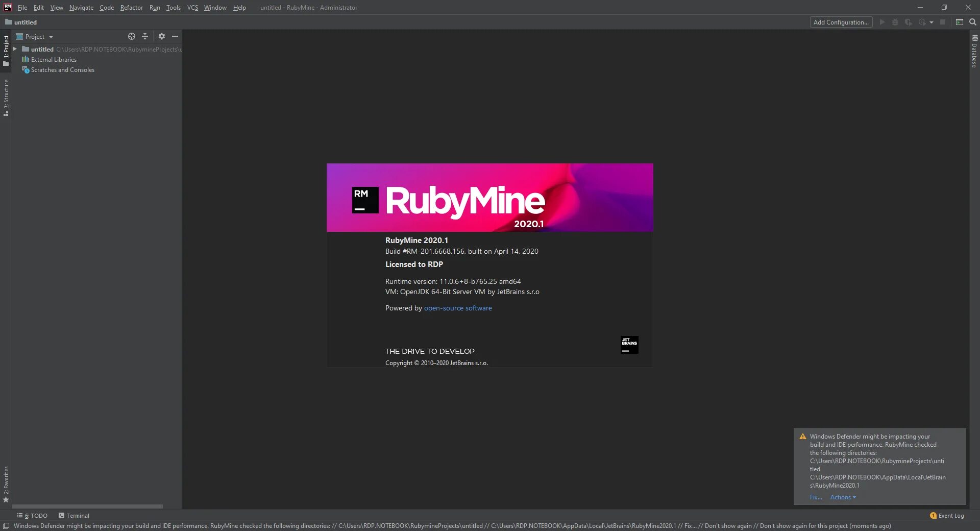The image size is (980, 531).
Task: Click Collapse All icon in Project panel
Action: tap(145, 36)
